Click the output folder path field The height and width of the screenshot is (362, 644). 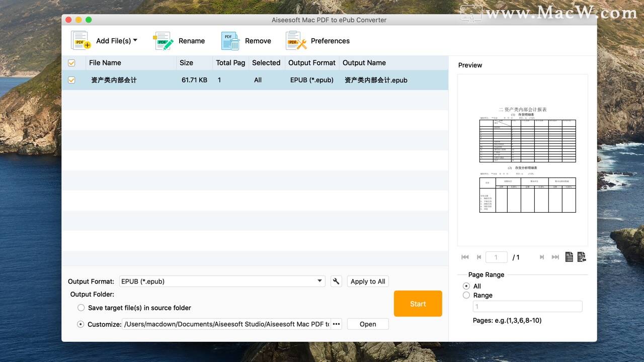click(x=226, y=324)
